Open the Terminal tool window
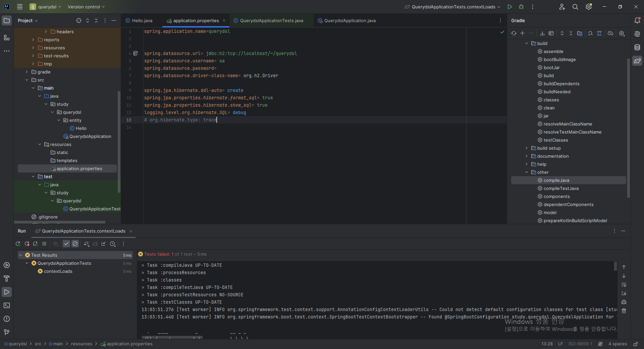This screenshot has width=644, height=349. [x=7, y=305]
